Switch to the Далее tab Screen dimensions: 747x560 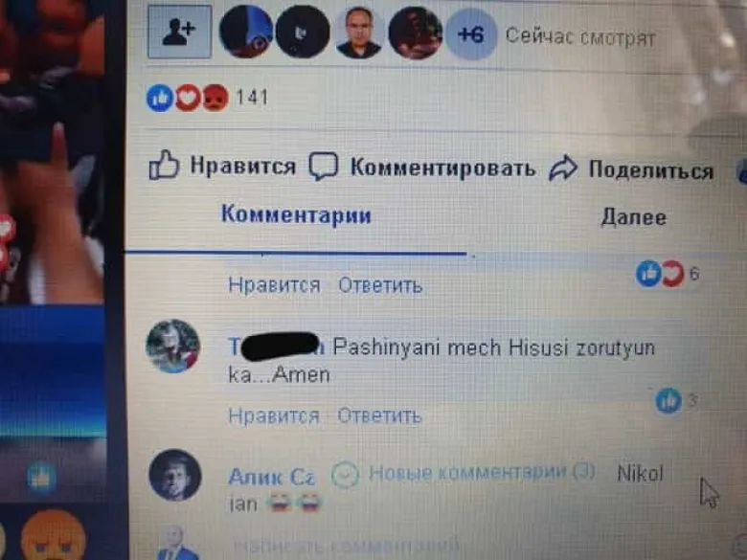point(634,217)
